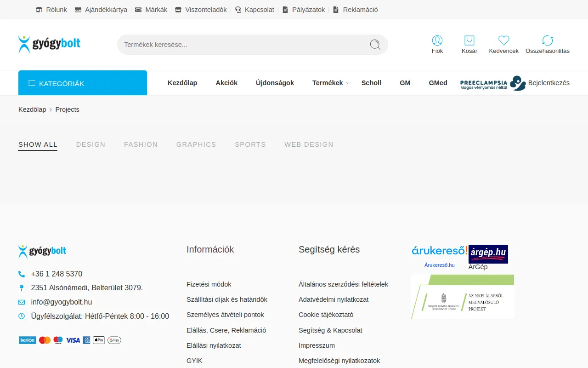Open Kedvencek heart icon
588x368 pixels.
click(504, 40)
